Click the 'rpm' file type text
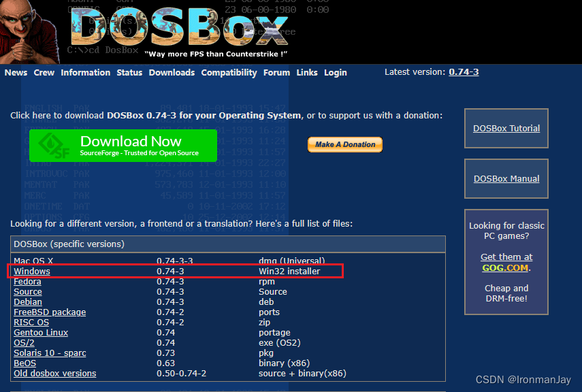The image size is (582, 392). 267,282
